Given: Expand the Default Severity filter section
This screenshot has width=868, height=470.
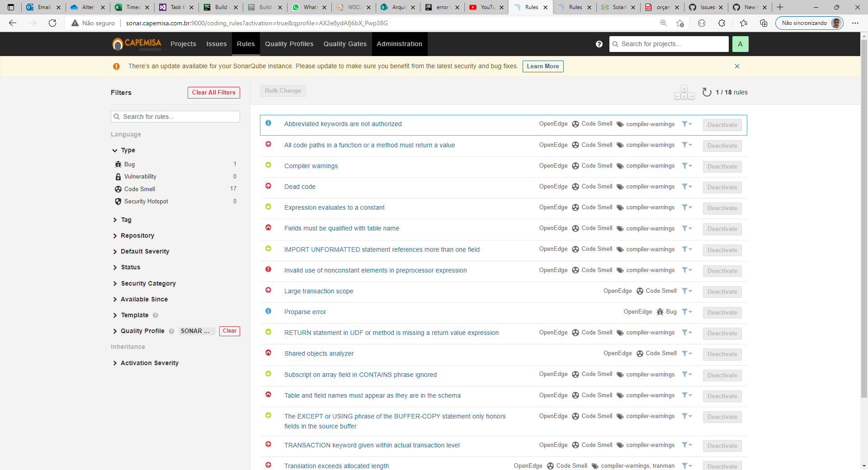Looking at the screenshot, I should click(145, 251).
